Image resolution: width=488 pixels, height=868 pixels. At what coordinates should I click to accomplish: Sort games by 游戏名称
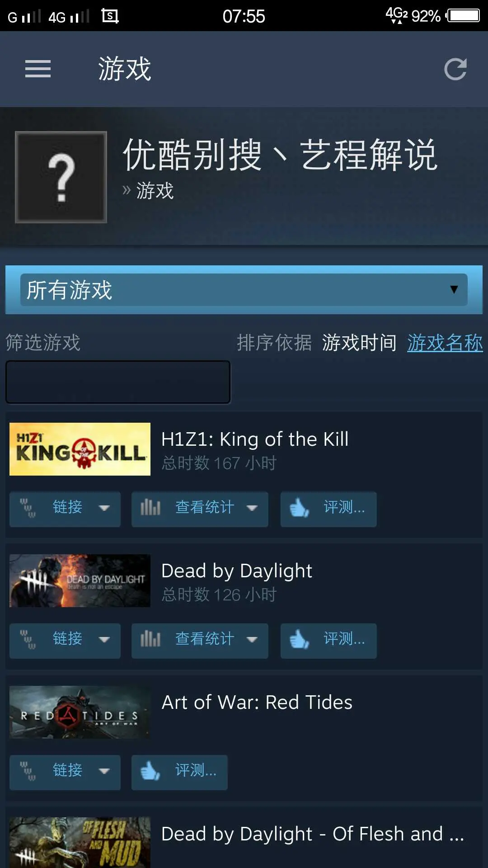tap(445, 343)
